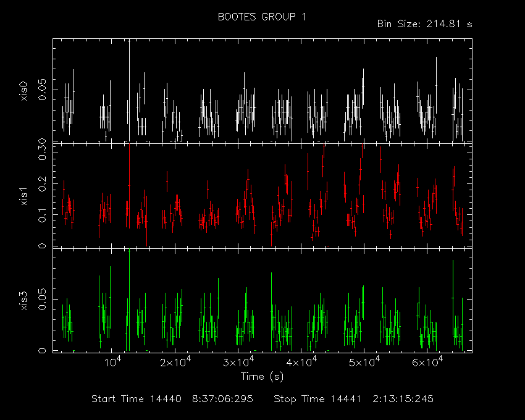This screenshot has height=420, width=525.
Task: Click the "xis3" y-axis label
Action: coord(23,301)
